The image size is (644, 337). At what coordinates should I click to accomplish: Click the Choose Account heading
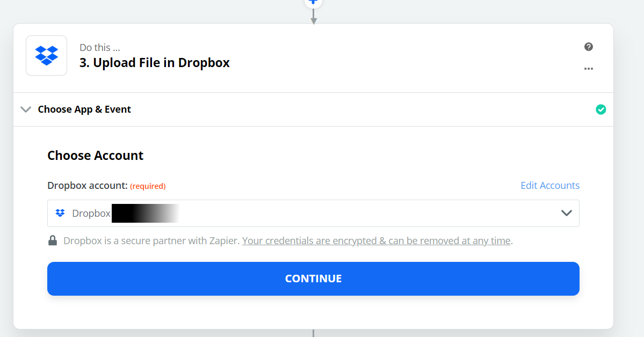tap(95, 156)
